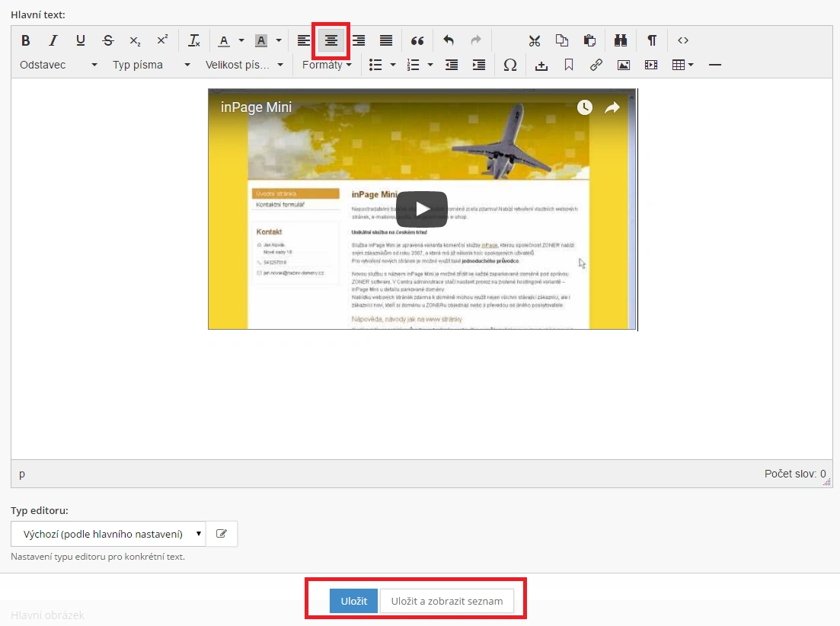
Task: Click upload file icon
Action: (541, 65)
